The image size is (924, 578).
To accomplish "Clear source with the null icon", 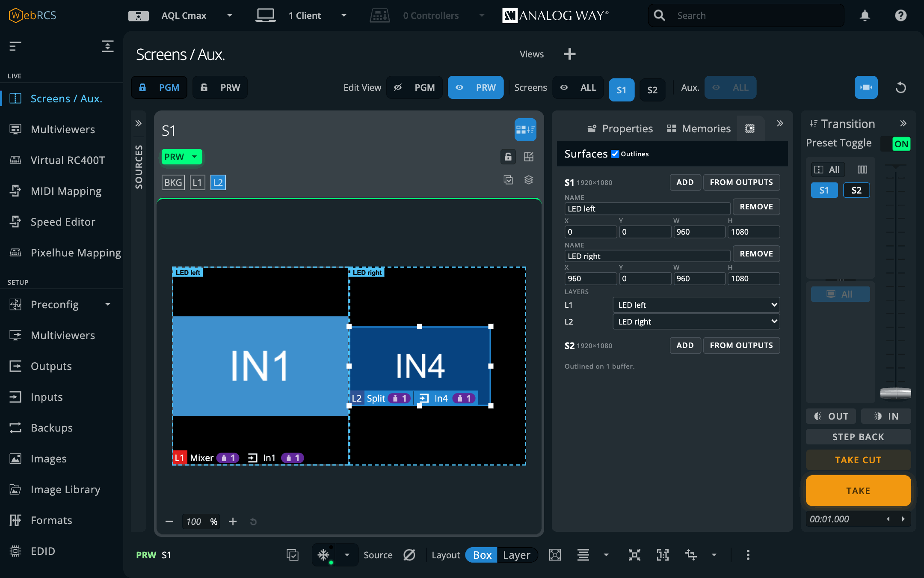I will click(x=409, y=555).
